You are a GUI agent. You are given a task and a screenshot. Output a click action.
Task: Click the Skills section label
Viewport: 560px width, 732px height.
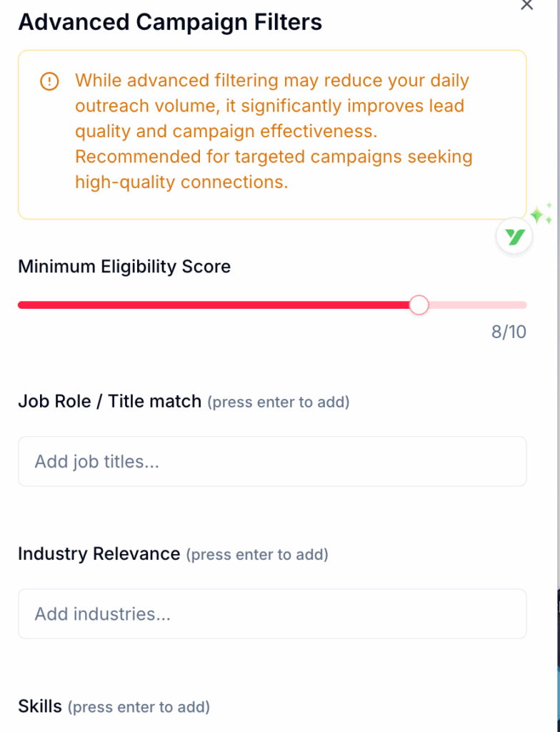[x=39, y=706]
